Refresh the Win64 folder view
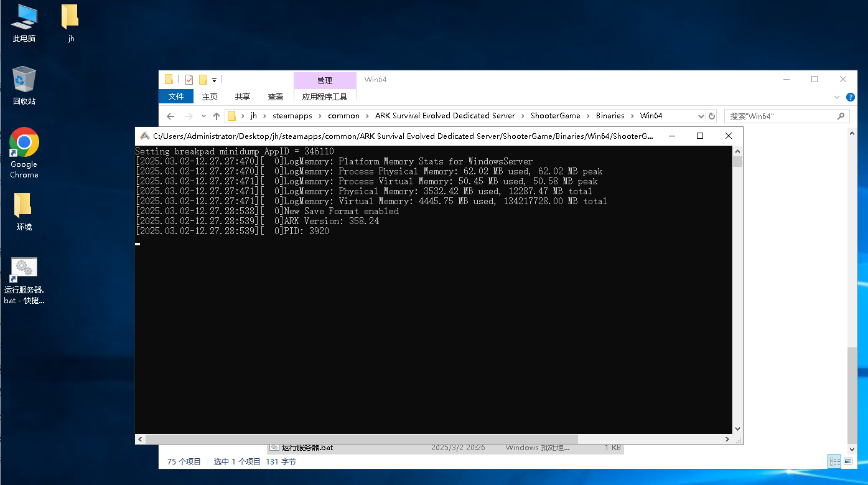 pos(712,116)
